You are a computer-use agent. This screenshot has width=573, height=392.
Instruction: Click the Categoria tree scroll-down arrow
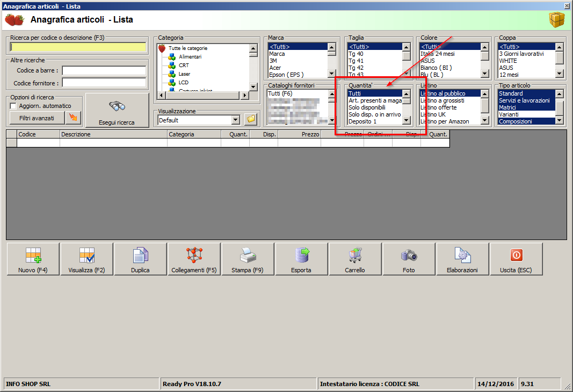point(253,86)
